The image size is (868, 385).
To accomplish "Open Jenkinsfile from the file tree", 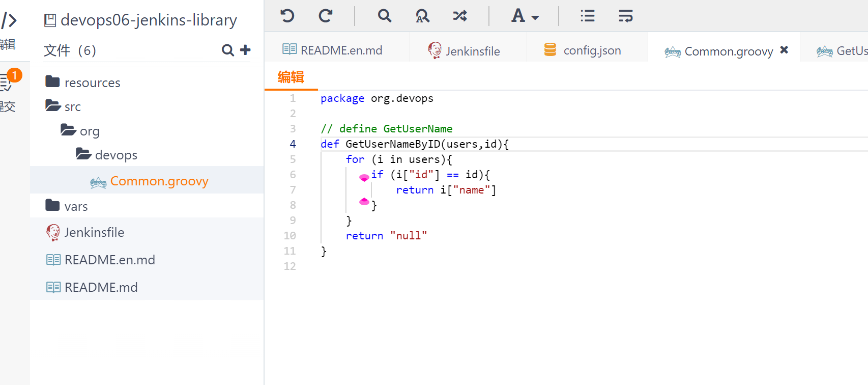I will pyautogui.click(x=85, y=232).
